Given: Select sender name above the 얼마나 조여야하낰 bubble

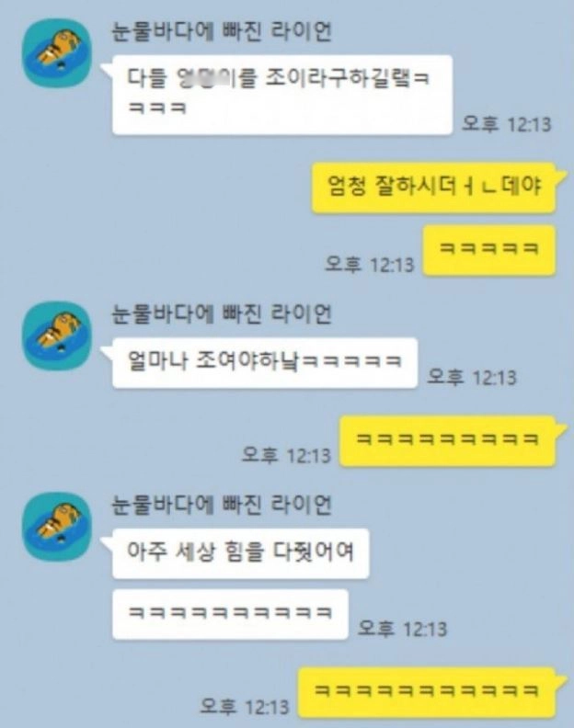Looking at the screenshot, I should pyautogui.click(x=222, y=313).
